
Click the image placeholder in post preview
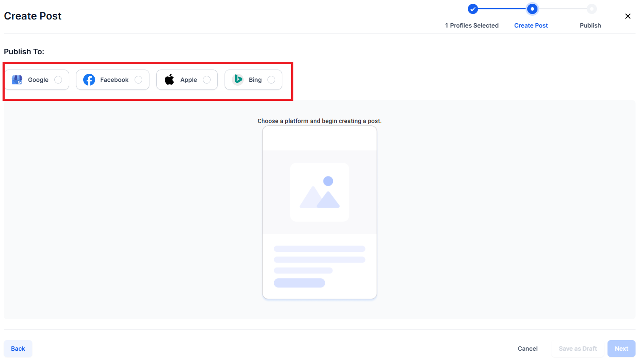pos(320,192)
